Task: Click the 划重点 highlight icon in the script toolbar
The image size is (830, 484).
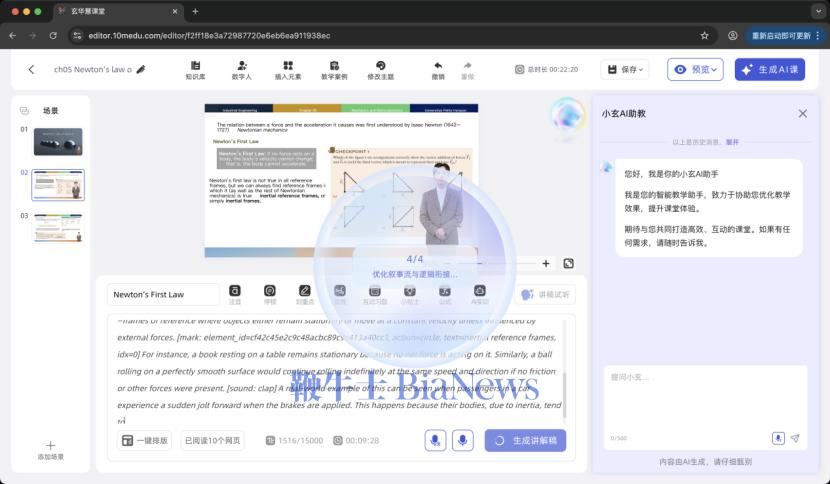Action: click(304, 291)
